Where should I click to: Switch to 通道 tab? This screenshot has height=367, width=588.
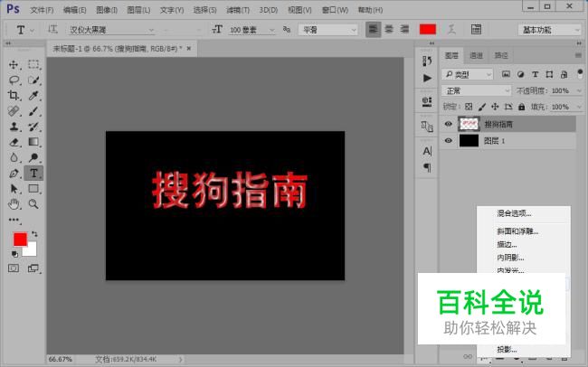(x=476, y=55)
